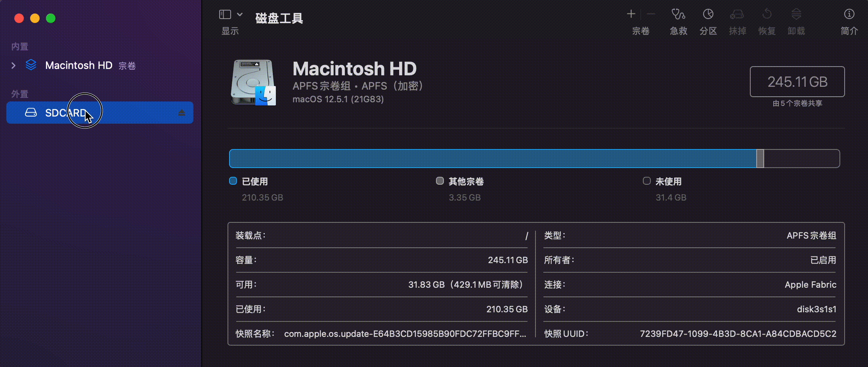
Task: Select the SDCARD external disk row
Action: tap(100, 113)
